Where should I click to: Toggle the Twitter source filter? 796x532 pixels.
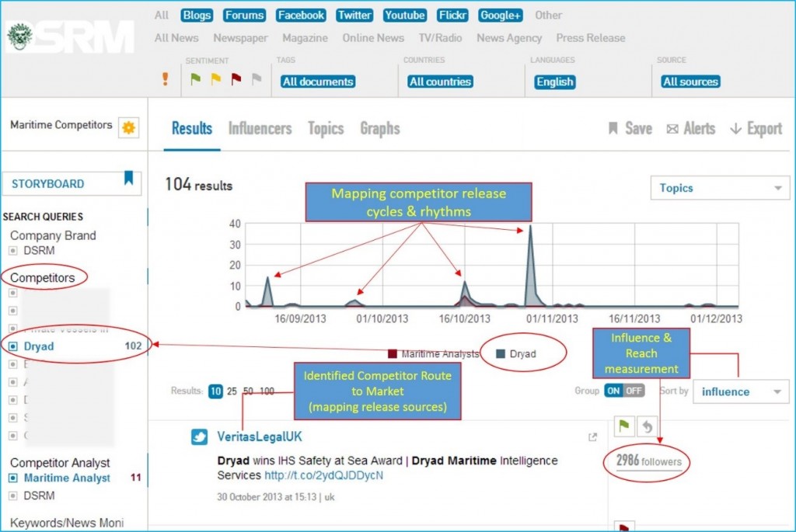coord(354,16)
